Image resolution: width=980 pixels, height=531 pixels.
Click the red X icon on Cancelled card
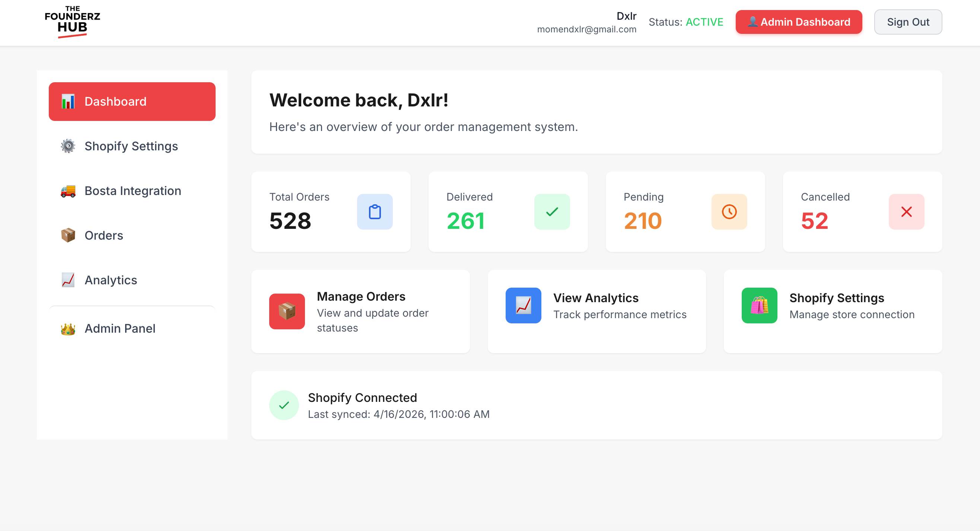(907, 212)
